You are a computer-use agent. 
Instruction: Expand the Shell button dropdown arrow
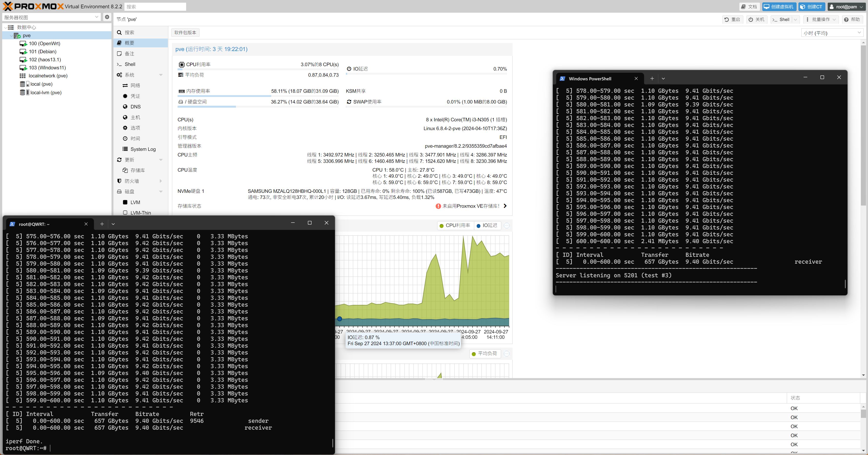(x=796, y=20)
